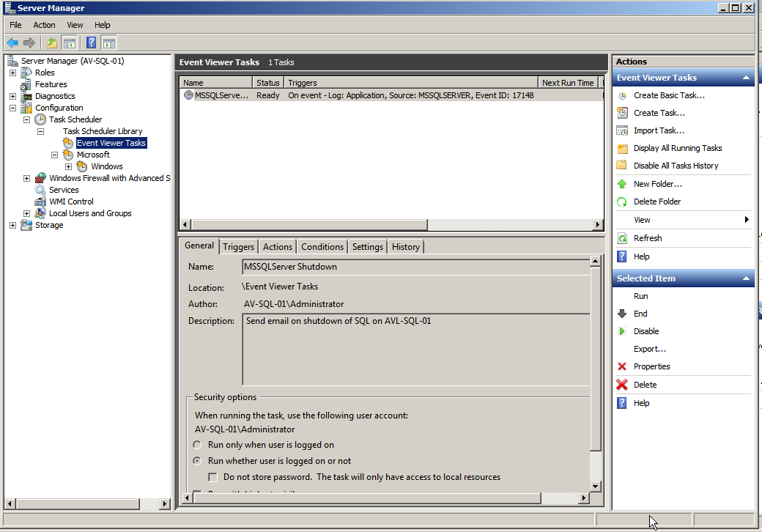Click the End task down-arrow icon
This screenshot has width=762, height=532.
pyautogui.click(x=622, y=314)
